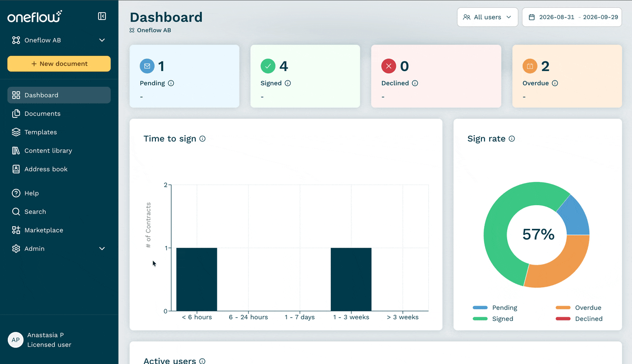Expand the Admin menu section
The image size is (632, 364).
point(59,248)
